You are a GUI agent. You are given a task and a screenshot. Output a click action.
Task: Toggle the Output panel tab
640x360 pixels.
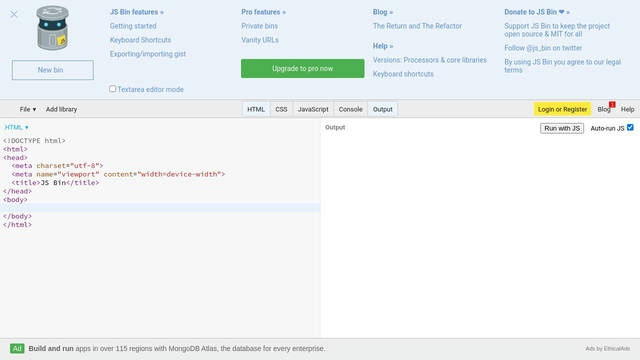pos(382,109)
